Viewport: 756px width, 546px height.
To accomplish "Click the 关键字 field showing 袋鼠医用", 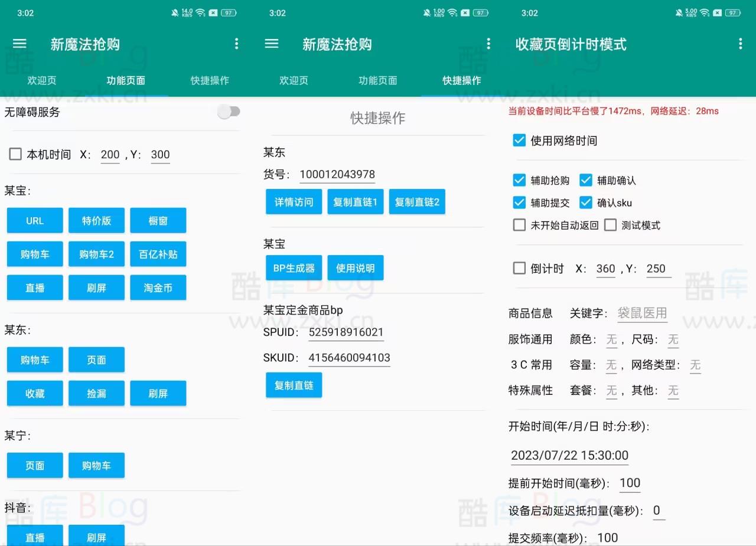I will coord(642,313).
